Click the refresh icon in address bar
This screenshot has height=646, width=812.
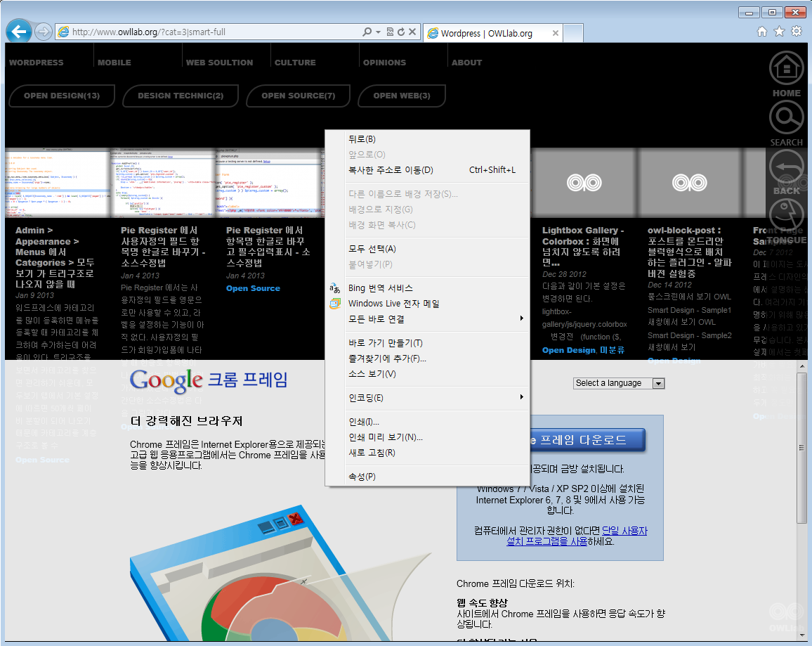pos(401,32)
